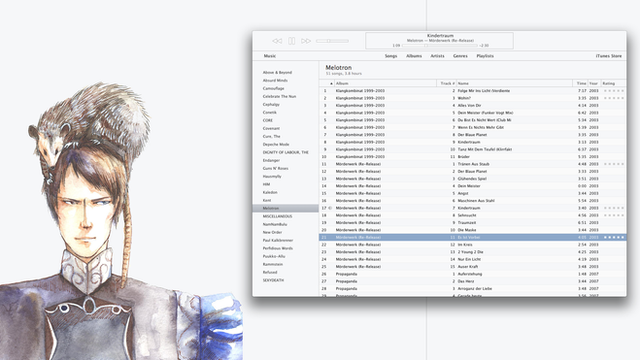Screen dimensions: 640x360
Task: Select artist Absurd Minds in sidebar
Action: click(x=275, y=80)
